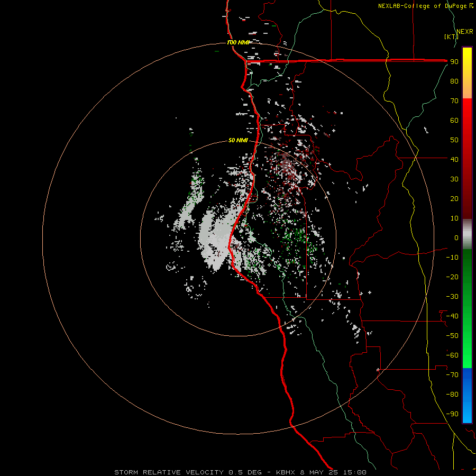Click the "-30" scale label
The width and height of the screenshot is (476, 476).
click(452, 297)
